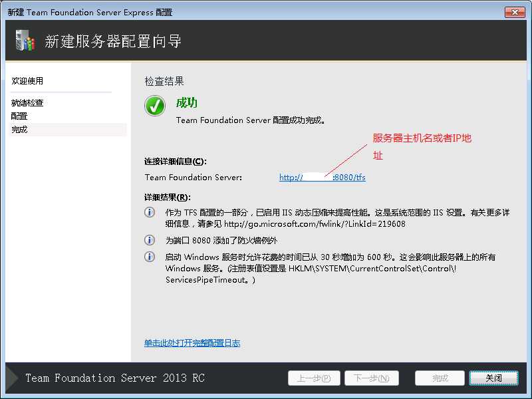Click info icon beside Windows service timeout message

pyautogui.click(x=150, y=257)
